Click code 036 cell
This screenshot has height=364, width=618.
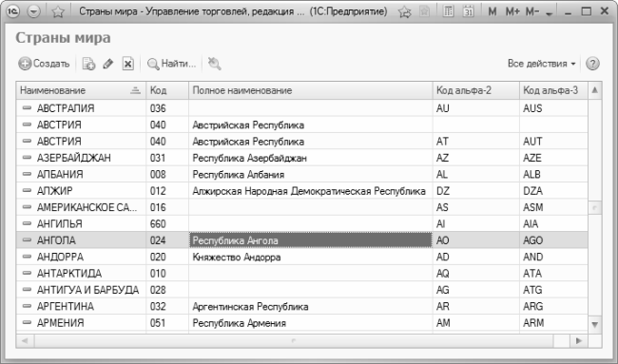click(167, 108)
